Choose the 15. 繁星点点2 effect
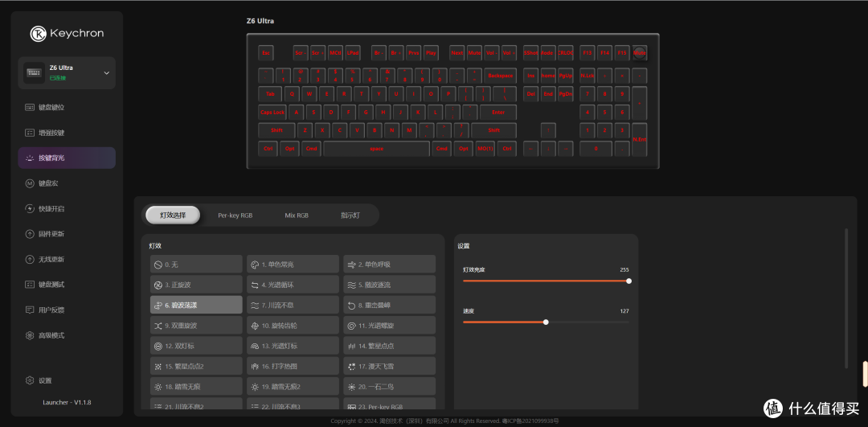This screenshot has width=868, height=427. click(x=196, y=366)
